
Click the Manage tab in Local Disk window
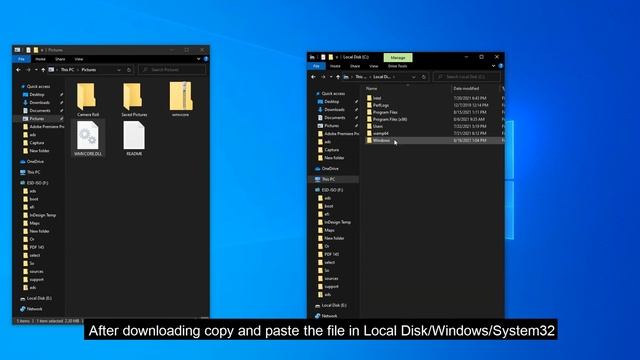click(x=398, y=58)
